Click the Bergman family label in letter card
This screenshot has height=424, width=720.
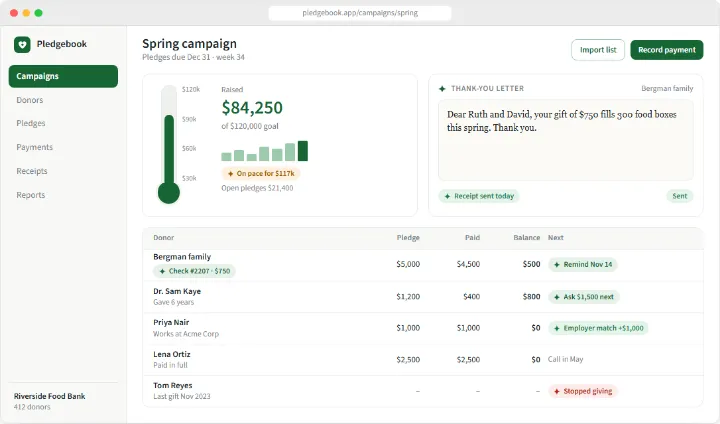click(667, 89)
